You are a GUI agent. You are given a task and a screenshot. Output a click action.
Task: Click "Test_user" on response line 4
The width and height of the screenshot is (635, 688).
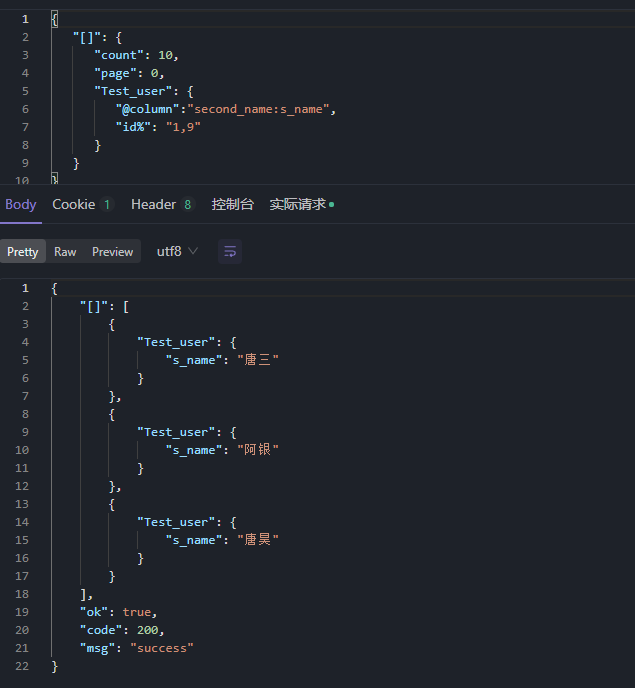(176, 342)
